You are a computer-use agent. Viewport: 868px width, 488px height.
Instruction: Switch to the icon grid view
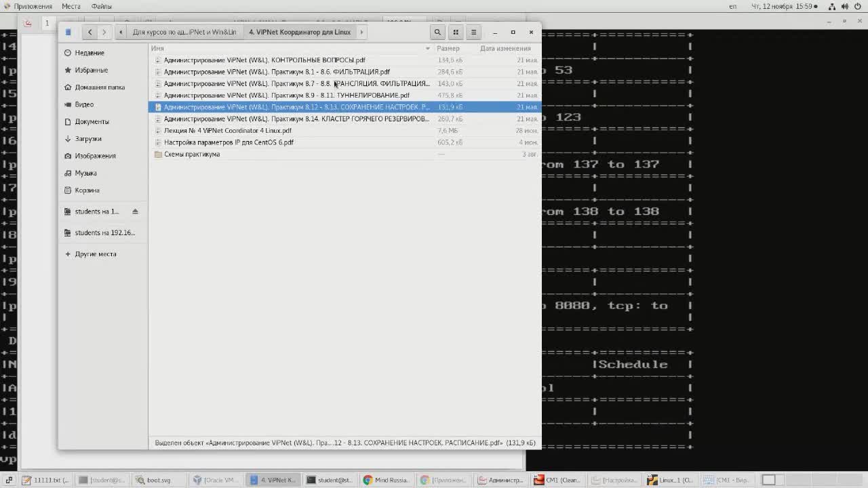pyautogui.click(x=456, y=32)
